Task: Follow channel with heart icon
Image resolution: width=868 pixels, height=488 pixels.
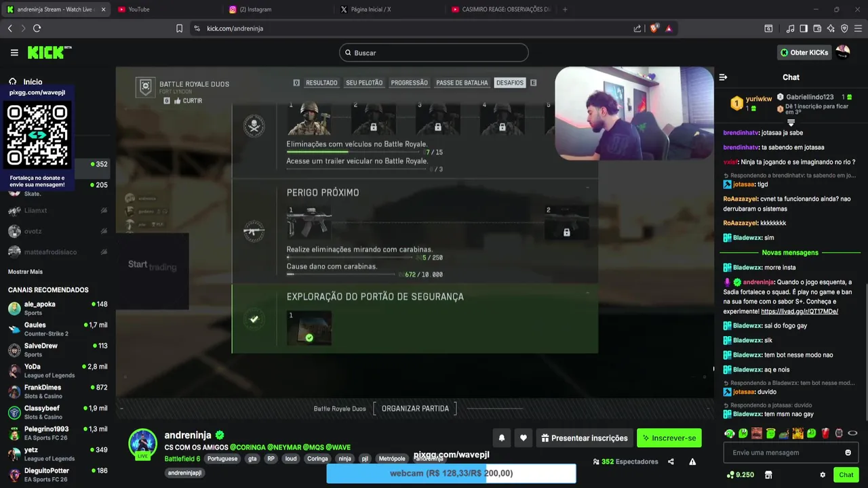Action: tap(524, 438)
